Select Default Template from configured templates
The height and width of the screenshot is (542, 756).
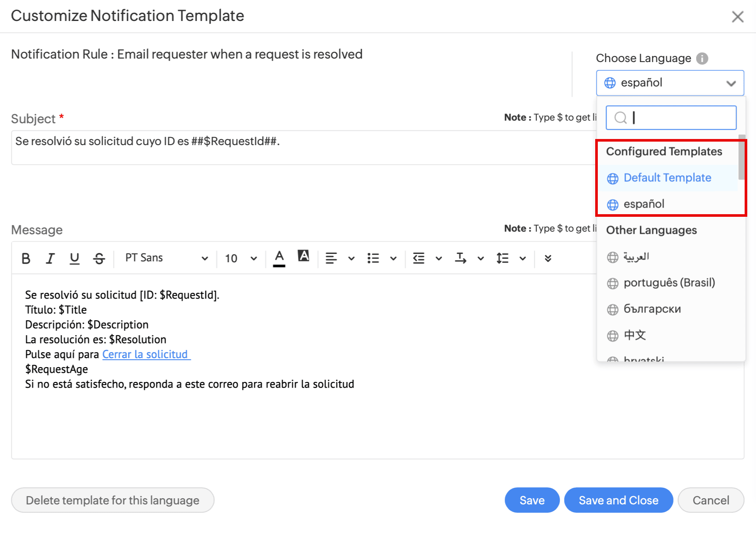tap(667, 178)
